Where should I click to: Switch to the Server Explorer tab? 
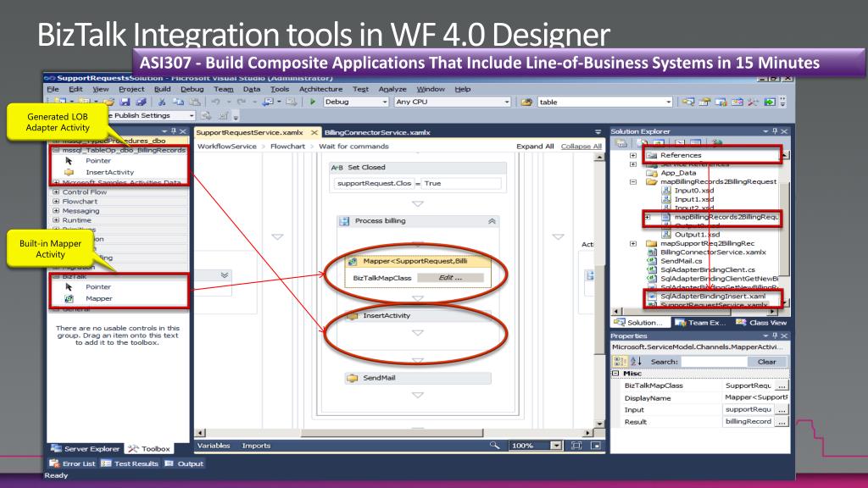(x=86, y=449)
